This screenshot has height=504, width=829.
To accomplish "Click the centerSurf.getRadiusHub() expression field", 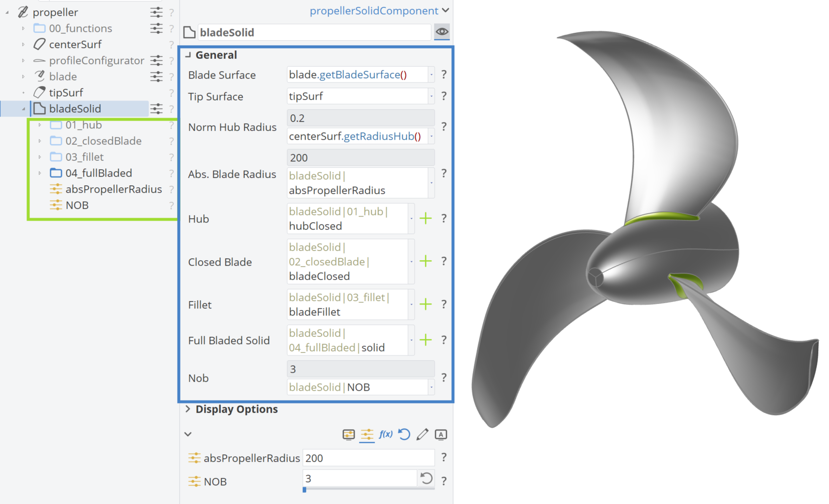I will [x=357, y=136].
